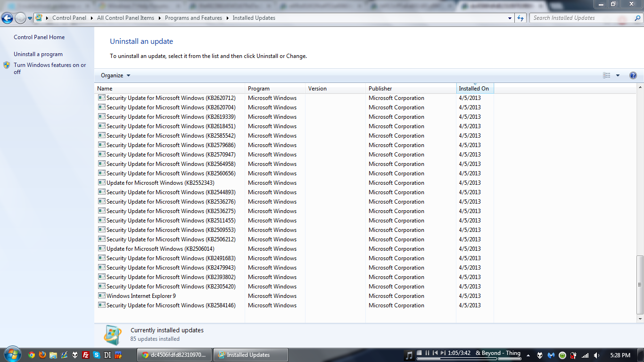The height and width of the screenshot is (362, 644).
Task: Sort by the Installed On column header
Action: pyautogui.click(x=475, y=89)
